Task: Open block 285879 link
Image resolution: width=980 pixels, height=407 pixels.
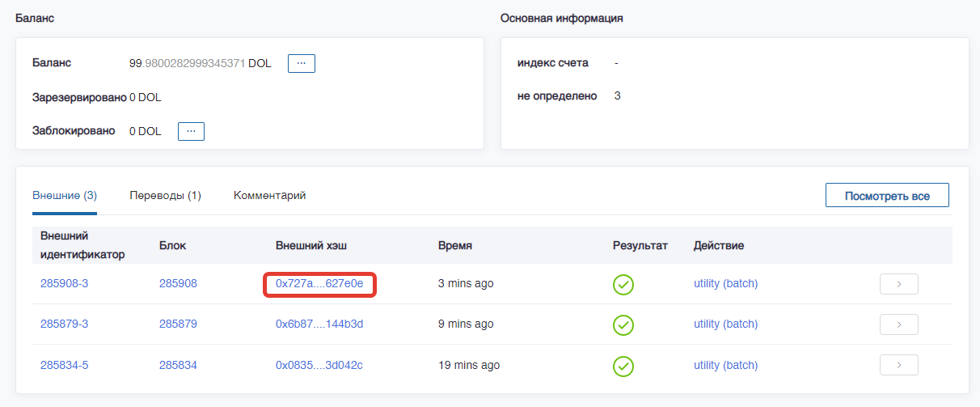Action: [178, 324]
